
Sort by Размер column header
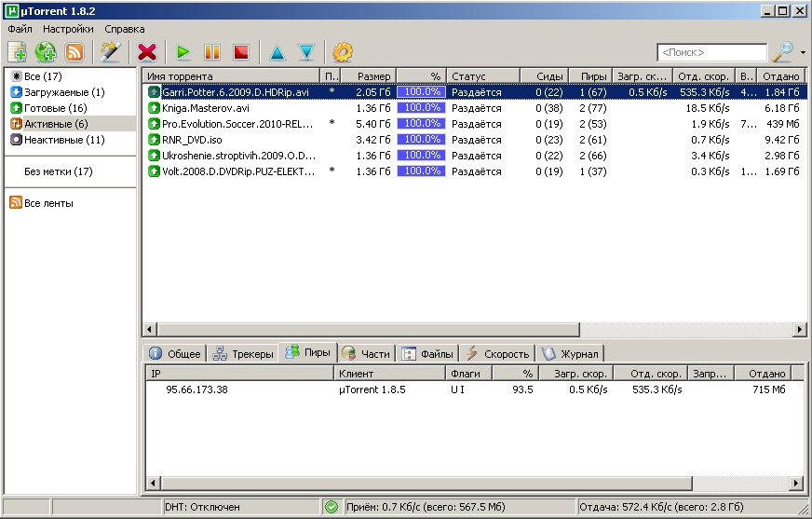click(x=368, y=76)
